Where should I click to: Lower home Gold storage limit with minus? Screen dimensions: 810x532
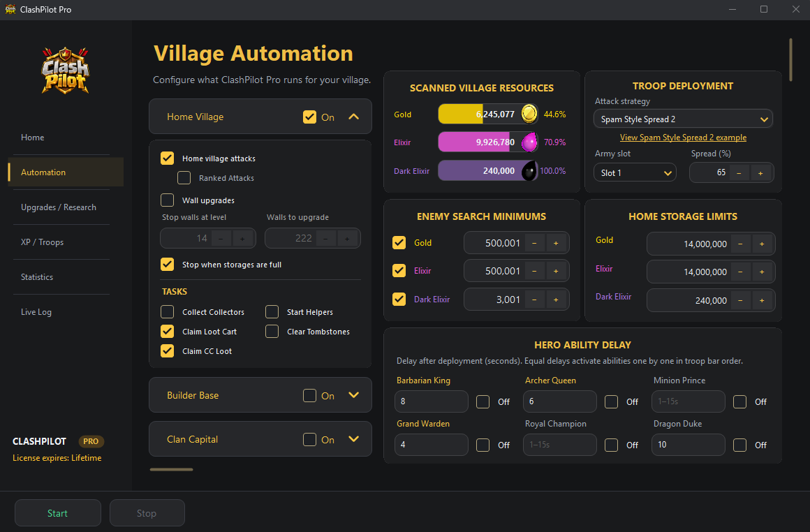coord(740,244)
